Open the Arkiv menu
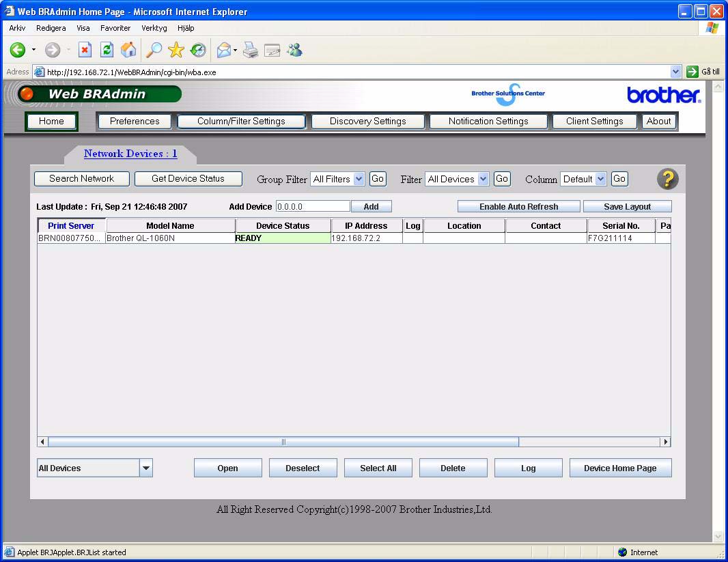Screen dimensions: 728x562 point(17,28)
